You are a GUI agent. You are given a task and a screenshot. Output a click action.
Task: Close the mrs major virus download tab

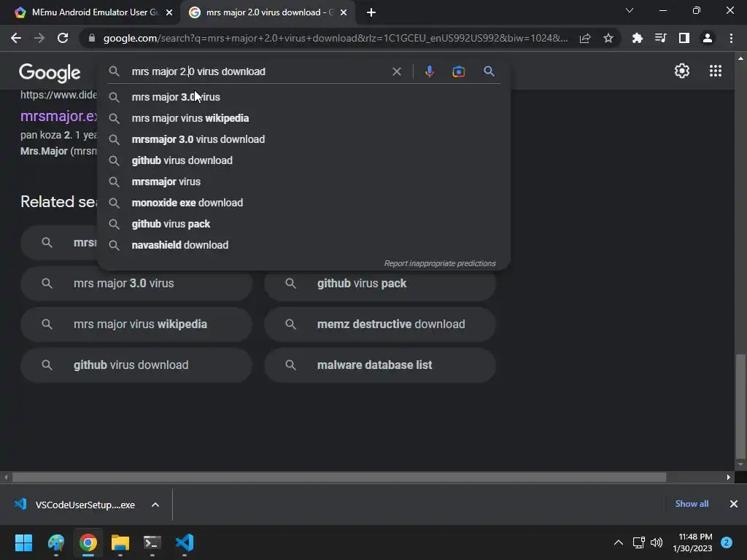[x=344, y=13]
